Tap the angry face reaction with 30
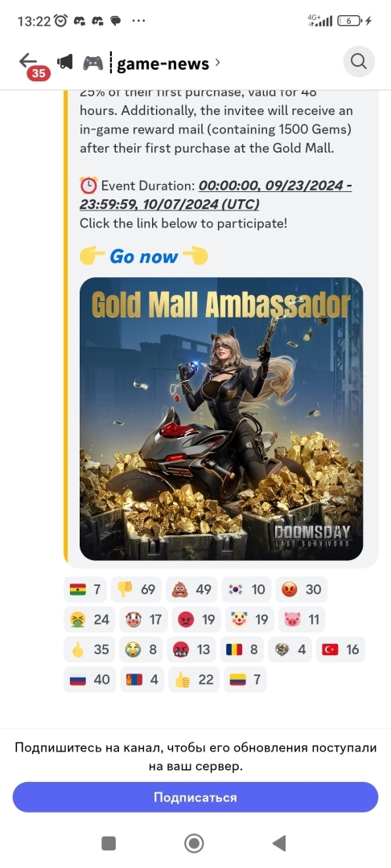The width and height of the screenshot is (391, 868). [x=301, y=590]
